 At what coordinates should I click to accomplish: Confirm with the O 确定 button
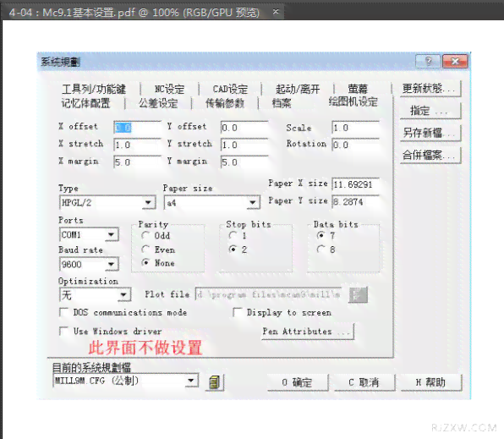pyautogui.click(x=298, y=382)
